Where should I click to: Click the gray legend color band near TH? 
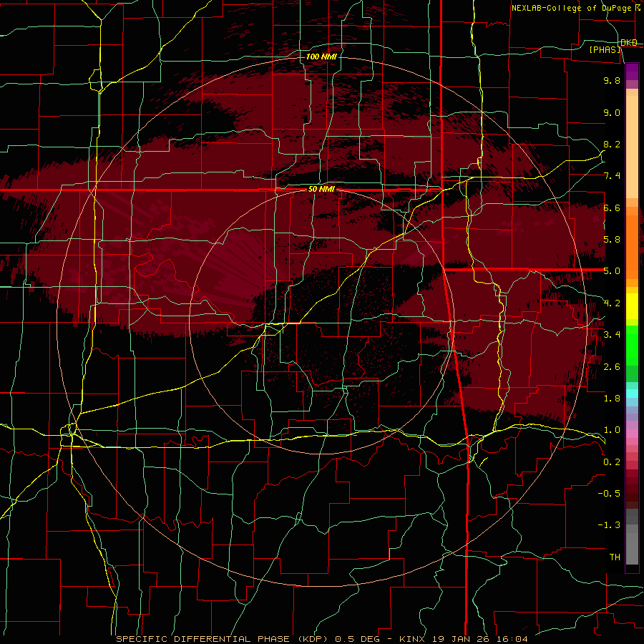coord(632,549)
